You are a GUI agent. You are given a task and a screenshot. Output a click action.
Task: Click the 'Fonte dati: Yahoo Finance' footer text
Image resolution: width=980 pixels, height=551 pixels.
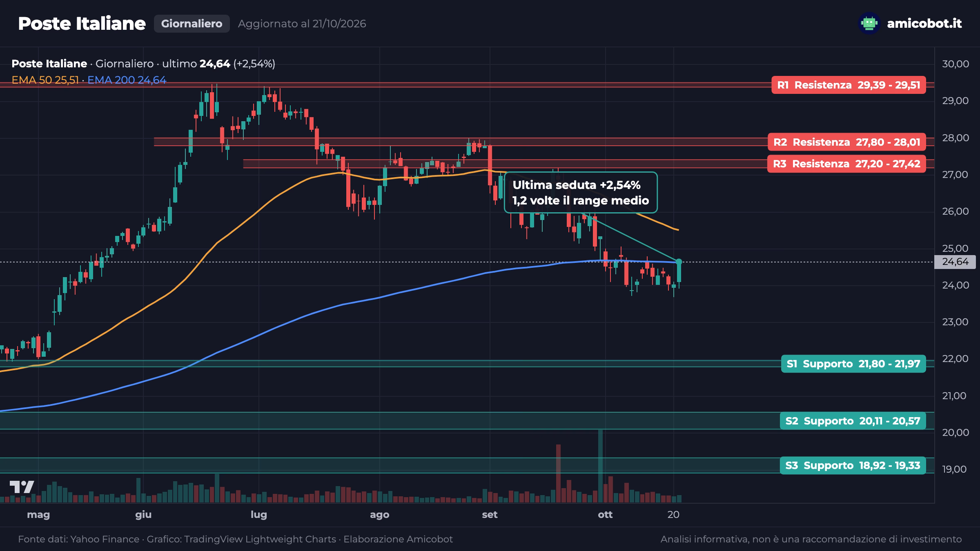79,539
